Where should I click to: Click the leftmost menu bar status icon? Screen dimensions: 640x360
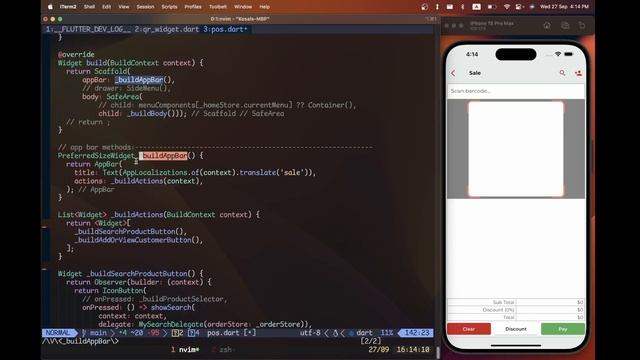[424, 7]
